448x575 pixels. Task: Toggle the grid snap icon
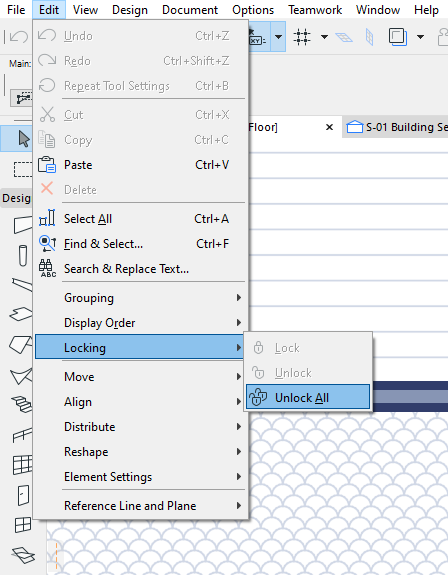(x=302, y=37)
